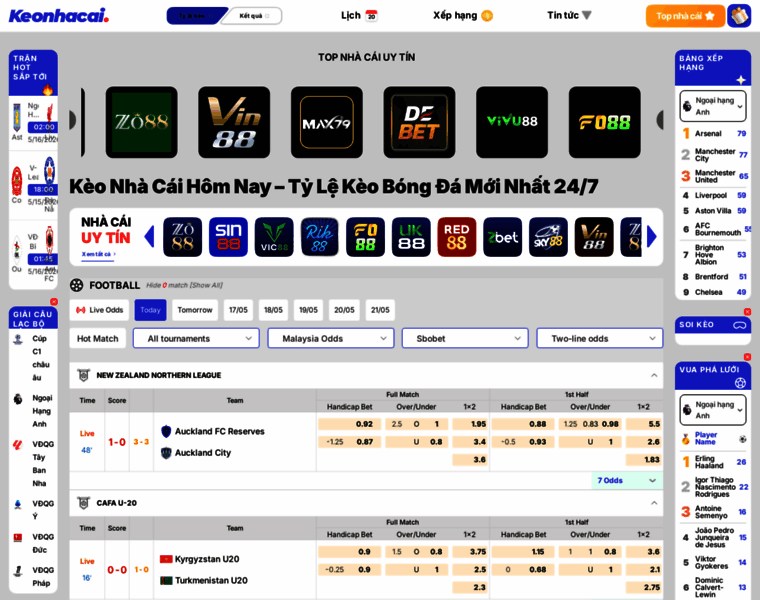Click Arsenal in the standings table
The image size is (760, 600).
[708, 133]
